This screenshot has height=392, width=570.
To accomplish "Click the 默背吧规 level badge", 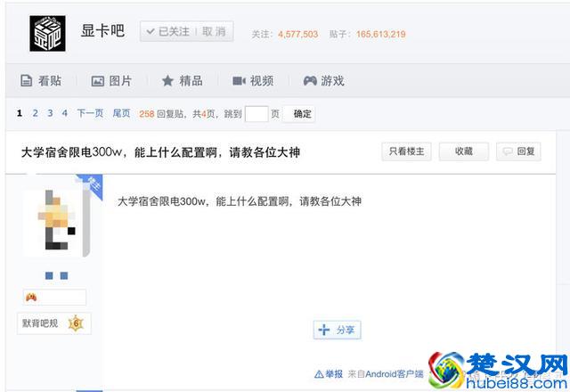I will pyautogui.click(x=53, y=323).
